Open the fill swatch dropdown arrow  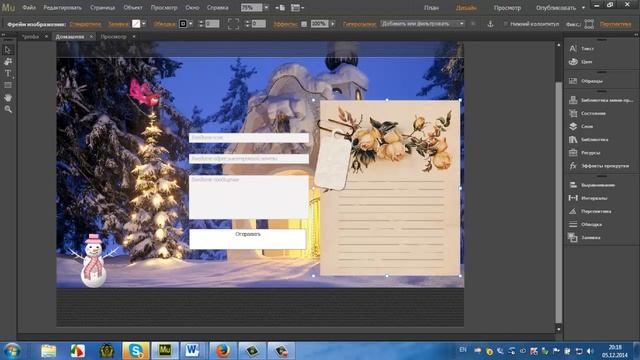tap(144, 24)
